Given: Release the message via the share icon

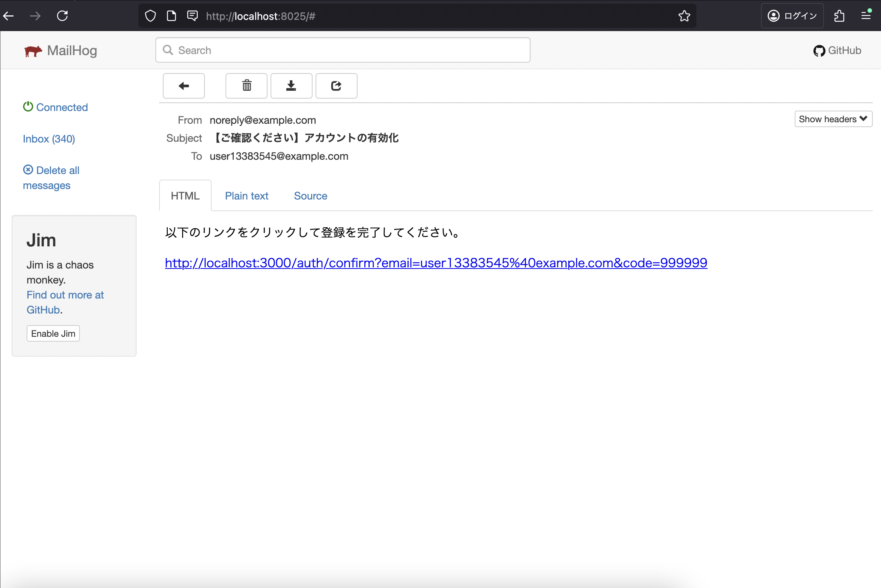Looking at the screenshot, I should (x=336, y=86).
